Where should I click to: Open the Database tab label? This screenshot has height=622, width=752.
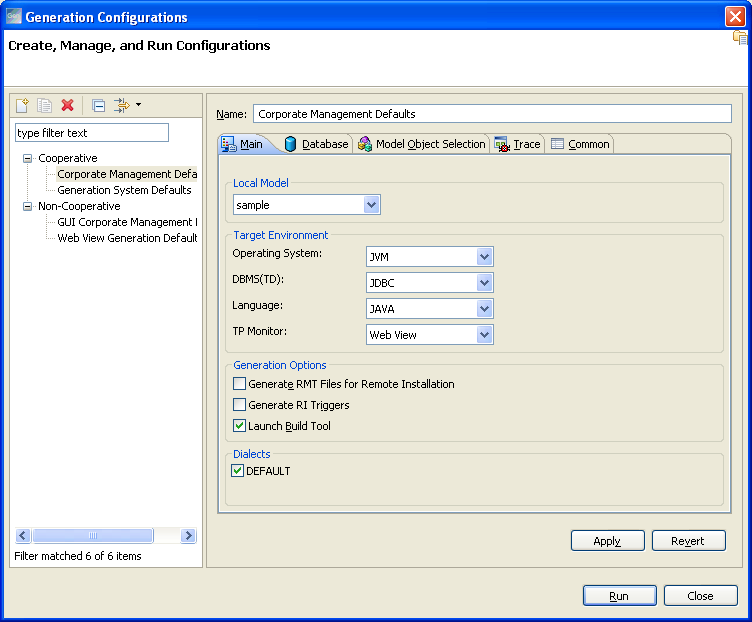[325, 144]
